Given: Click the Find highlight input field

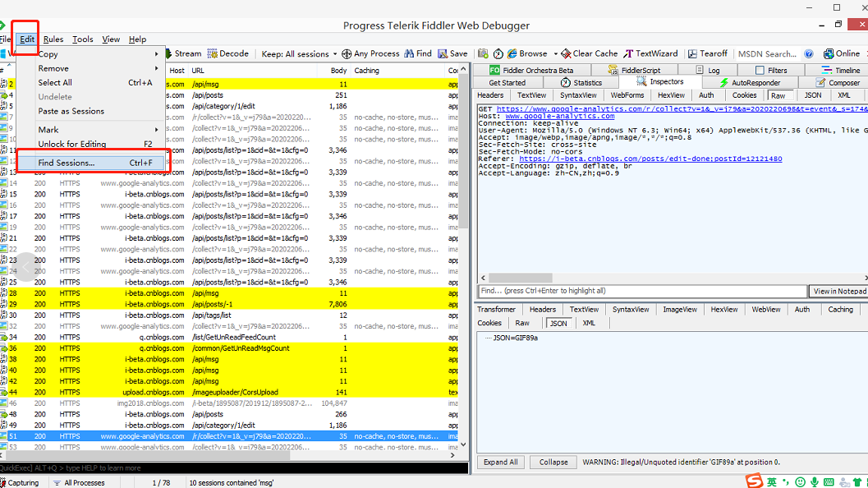Looking at the screenshot, I should pyautogui.click(x=642, y=291).
